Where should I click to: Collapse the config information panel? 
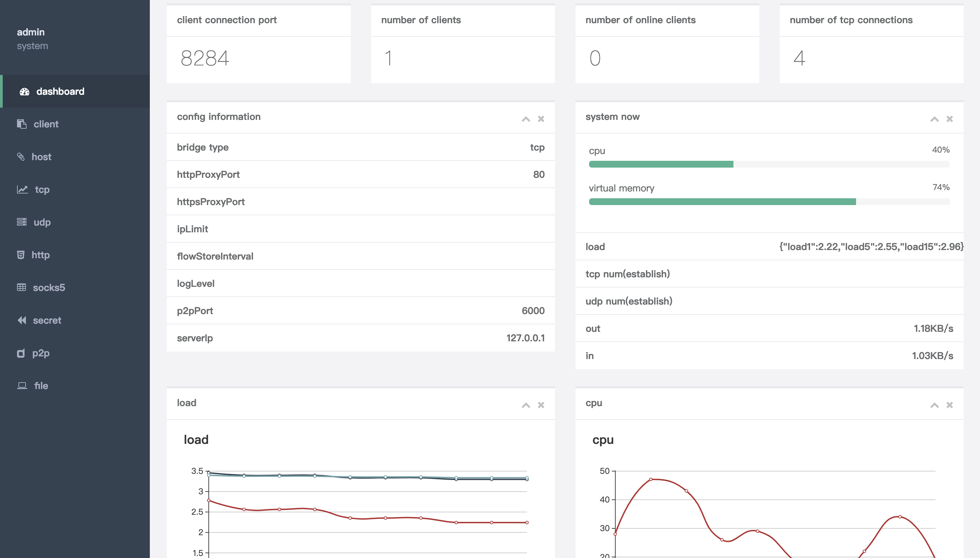click(x=526, y=119)
